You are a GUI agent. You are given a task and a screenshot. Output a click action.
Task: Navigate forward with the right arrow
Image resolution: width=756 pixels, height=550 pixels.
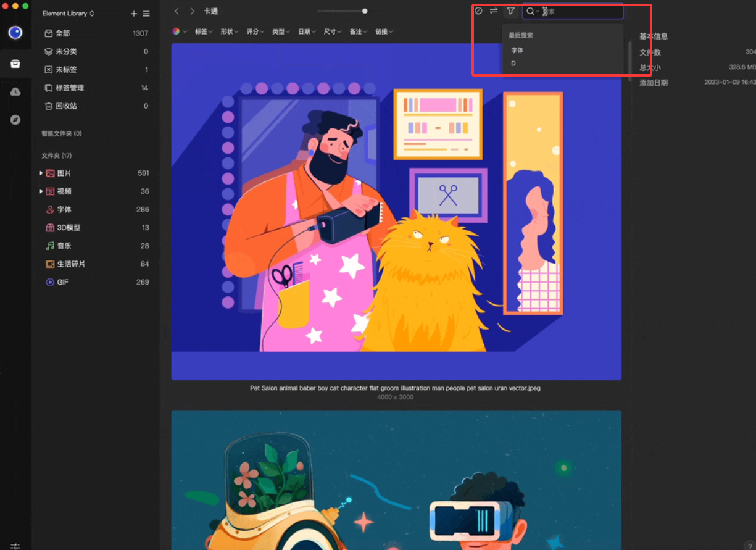click(193, 11)
